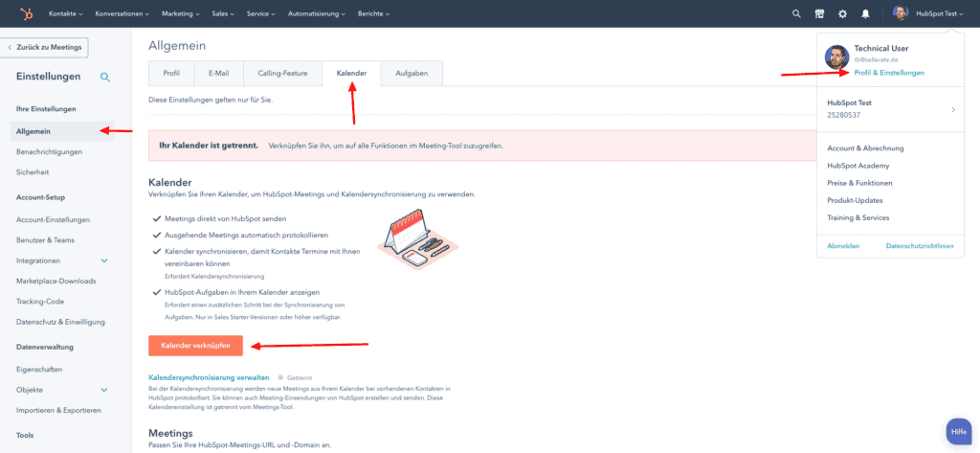Expand HubSpot Test account arrow 25280537

tap(953, 109)
